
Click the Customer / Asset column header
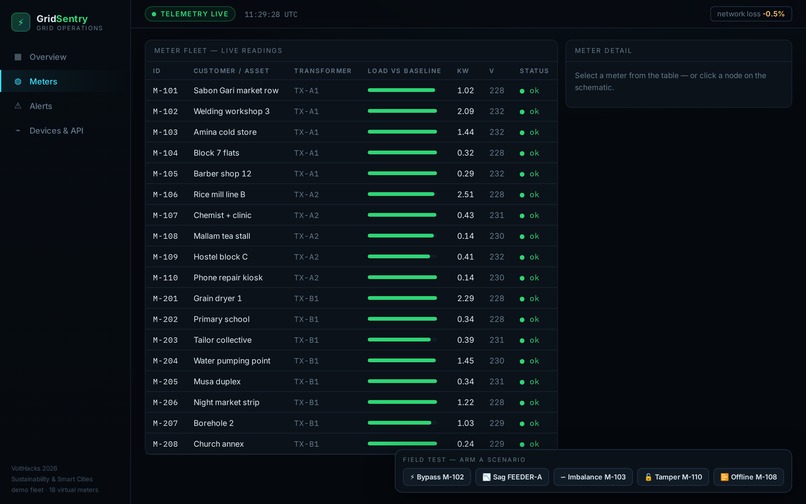click(x=231, y=71)
